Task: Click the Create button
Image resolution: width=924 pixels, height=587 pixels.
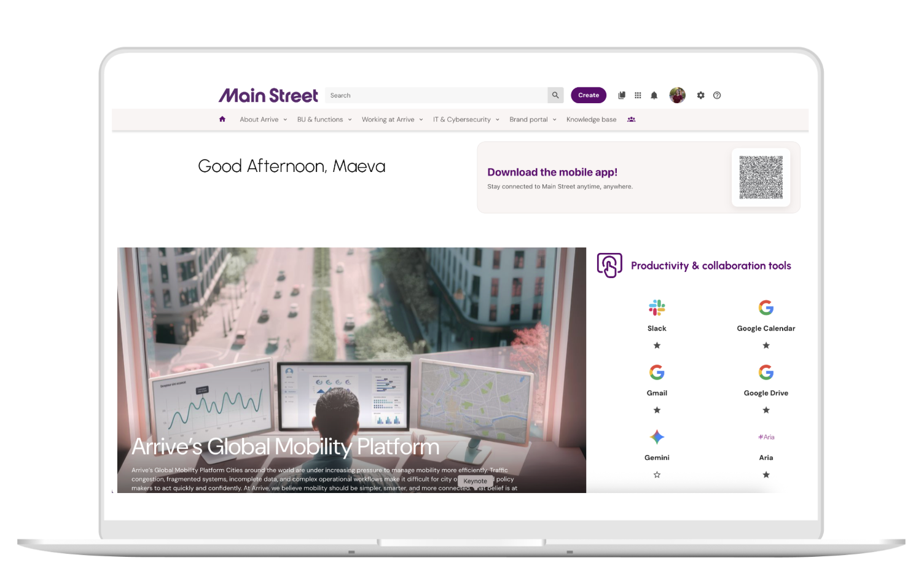Action: [589, 95]
